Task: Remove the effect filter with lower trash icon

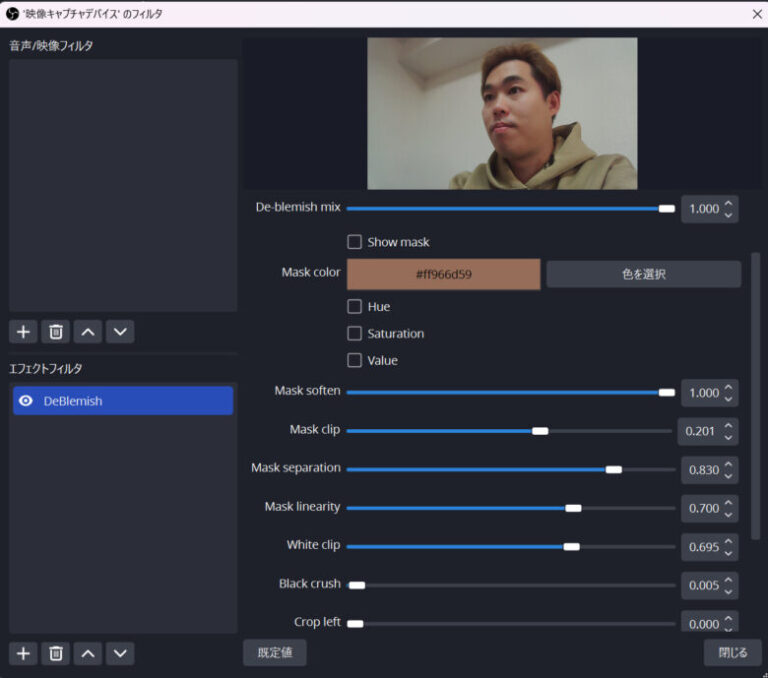Action: [57, 653]
